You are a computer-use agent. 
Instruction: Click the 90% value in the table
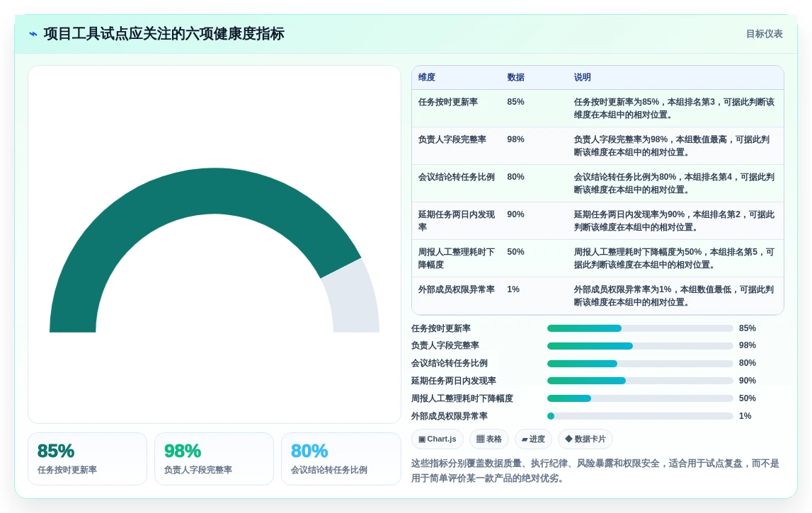(x=516, y=214)
